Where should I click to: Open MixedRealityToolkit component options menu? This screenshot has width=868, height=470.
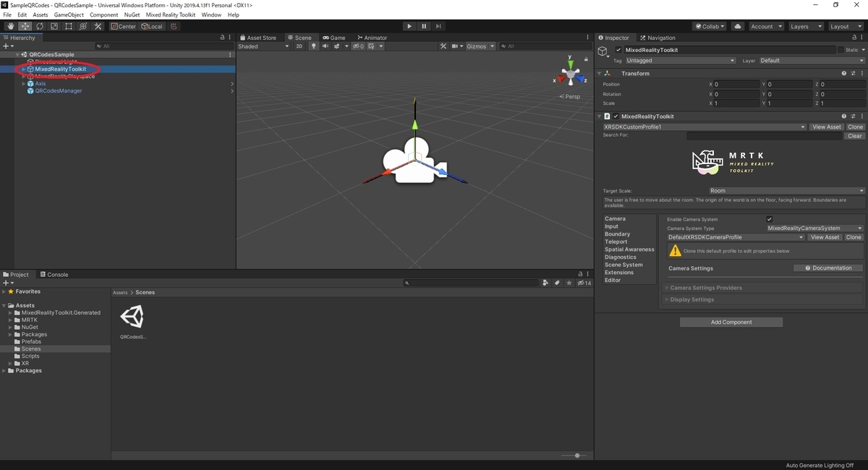[x=861, y=116]
